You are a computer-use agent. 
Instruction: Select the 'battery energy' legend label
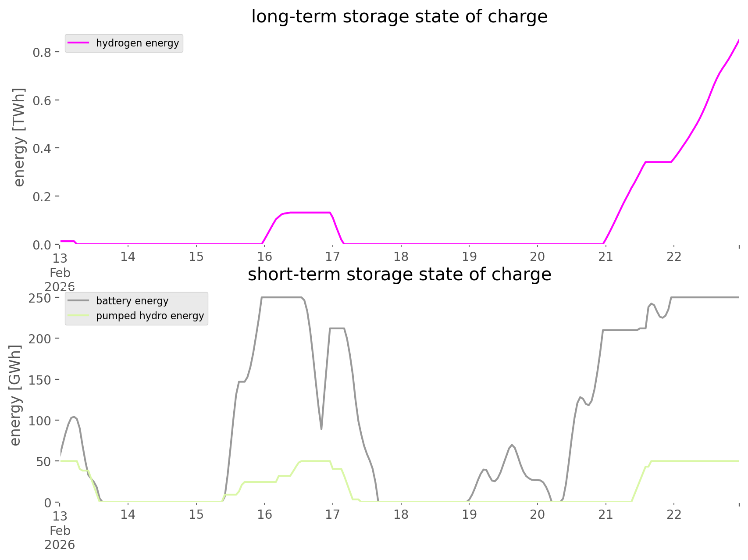tap(132, 301)
